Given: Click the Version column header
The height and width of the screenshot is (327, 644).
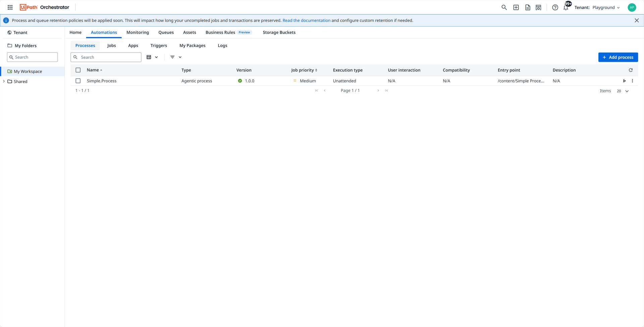Looking at the screenshot, I should click(244, 70).
